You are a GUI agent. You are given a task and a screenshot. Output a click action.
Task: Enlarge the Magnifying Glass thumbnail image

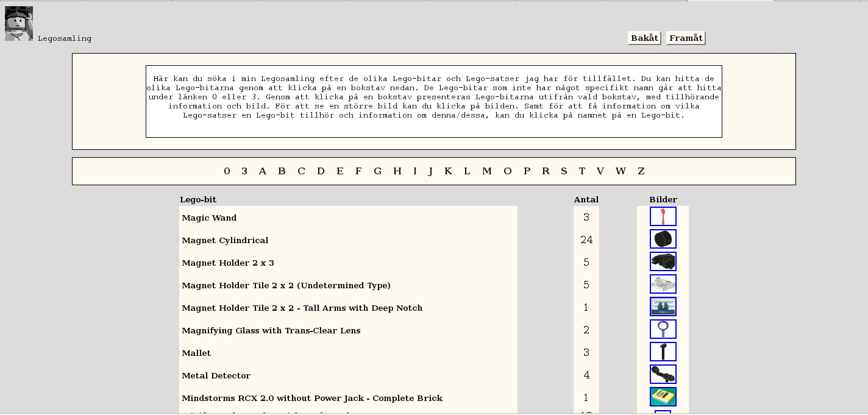click(x=663, y=329)
